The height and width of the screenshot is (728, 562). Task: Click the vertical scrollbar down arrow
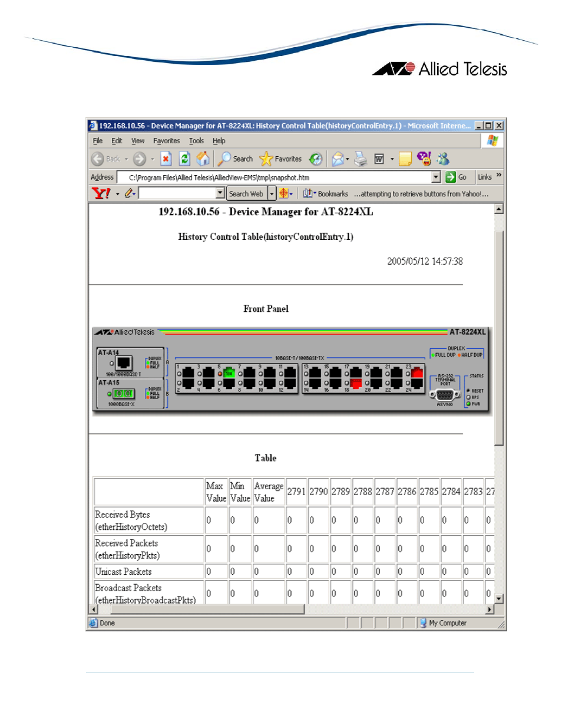tap(499, 598)
